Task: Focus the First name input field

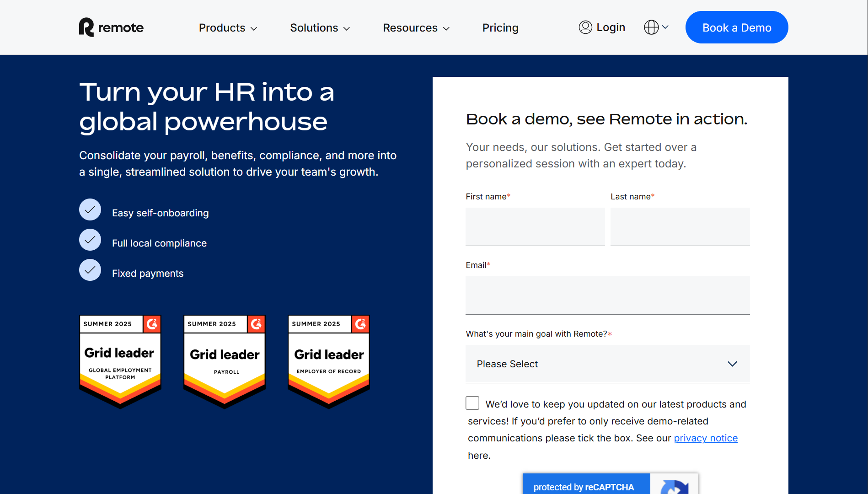Action: coord(535,227)
